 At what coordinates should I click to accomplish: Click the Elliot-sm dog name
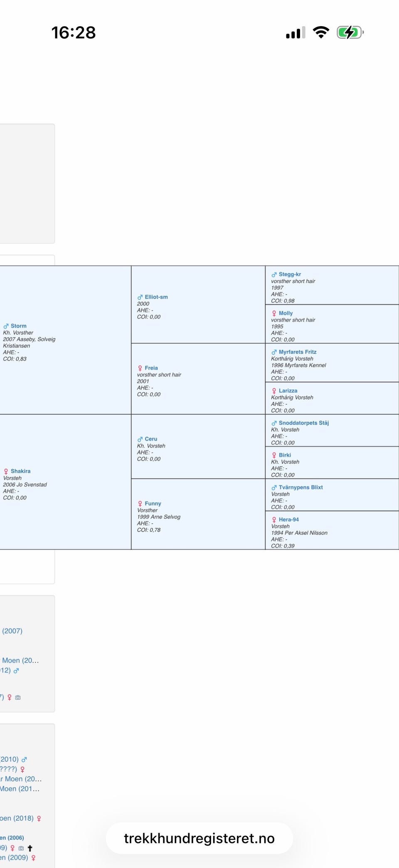tap(156, 297)
